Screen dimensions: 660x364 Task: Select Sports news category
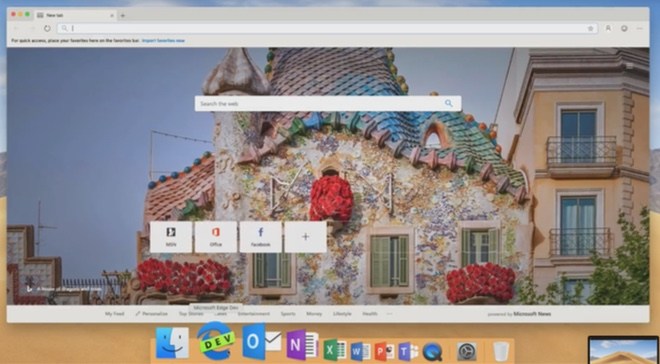click(288, 314)
